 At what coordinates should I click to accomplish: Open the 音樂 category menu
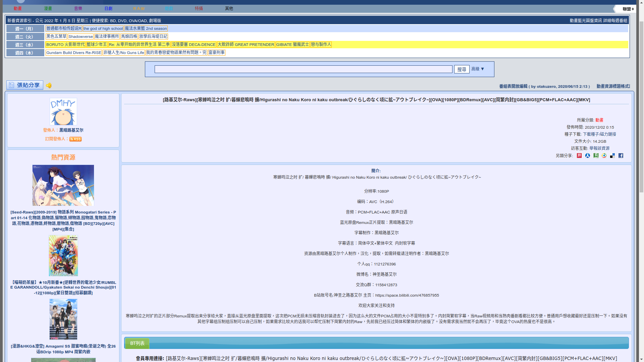78,9
